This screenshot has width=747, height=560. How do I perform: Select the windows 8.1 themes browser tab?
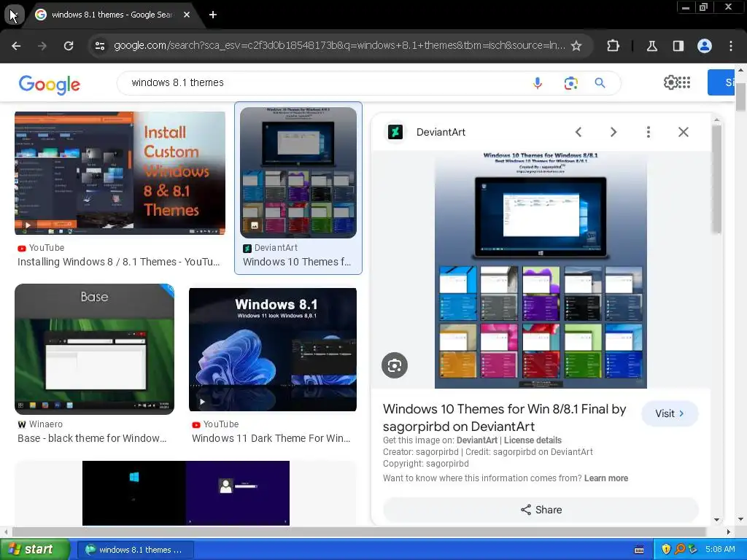(x=112, y=15)
